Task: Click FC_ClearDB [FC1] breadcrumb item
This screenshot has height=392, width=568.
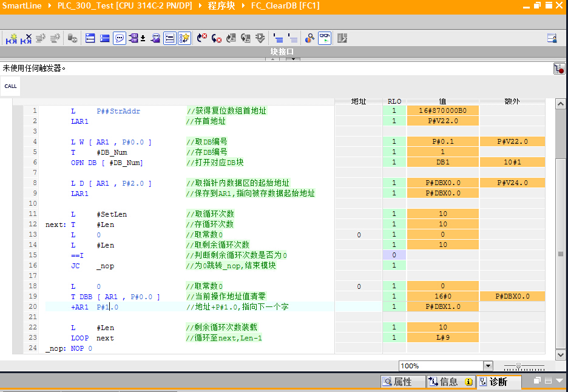Action: 285,6
